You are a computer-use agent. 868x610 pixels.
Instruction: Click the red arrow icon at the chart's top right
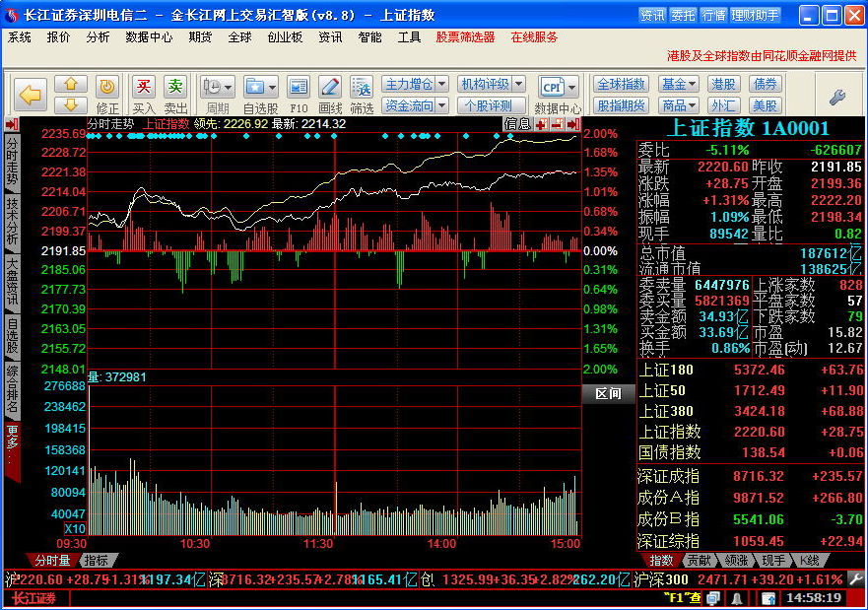573,124
